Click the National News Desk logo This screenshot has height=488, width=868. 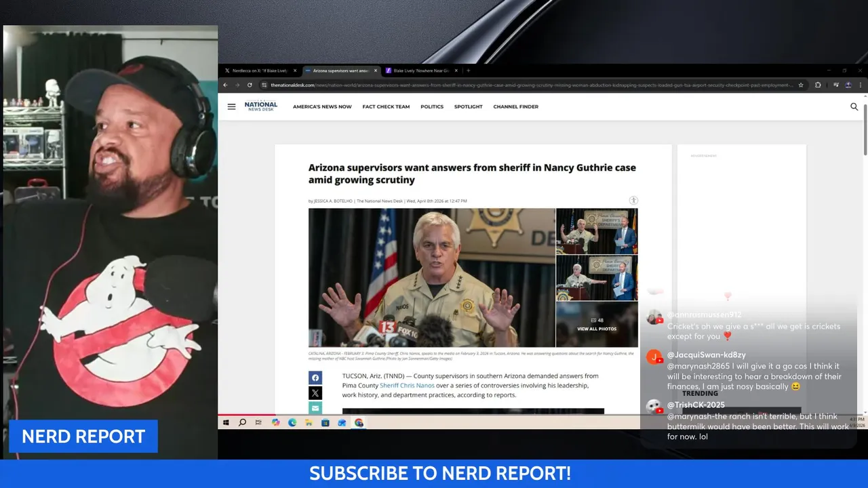click(261, 106)
